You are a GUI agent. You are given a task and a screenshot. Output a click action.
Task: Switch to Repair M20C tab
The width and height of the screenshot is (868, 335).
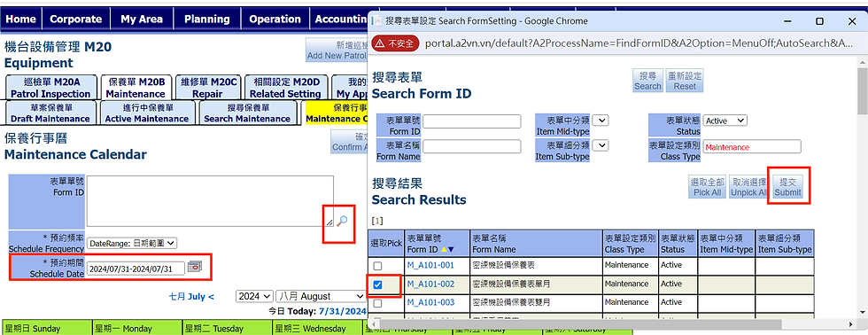tap(207, 88)
